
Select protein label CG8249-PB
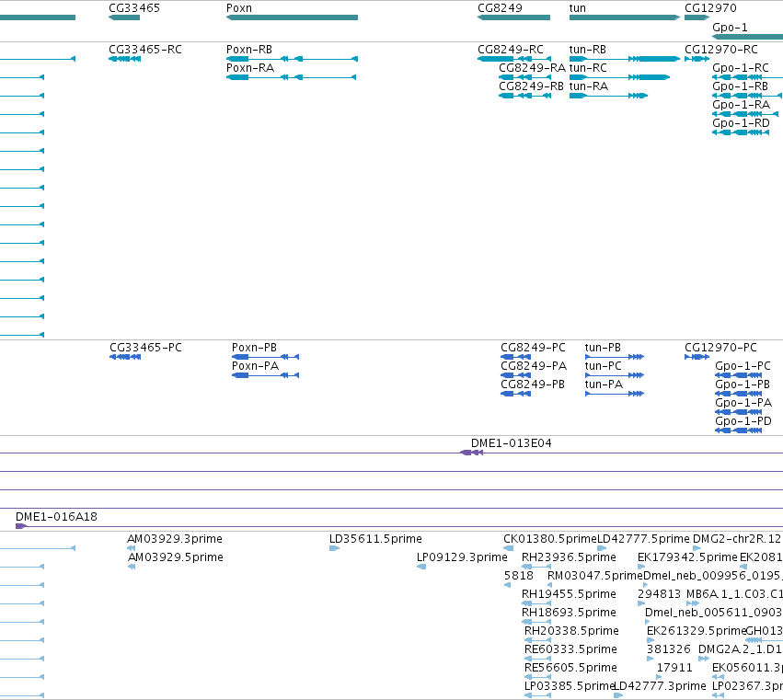[x=533, y=384]
